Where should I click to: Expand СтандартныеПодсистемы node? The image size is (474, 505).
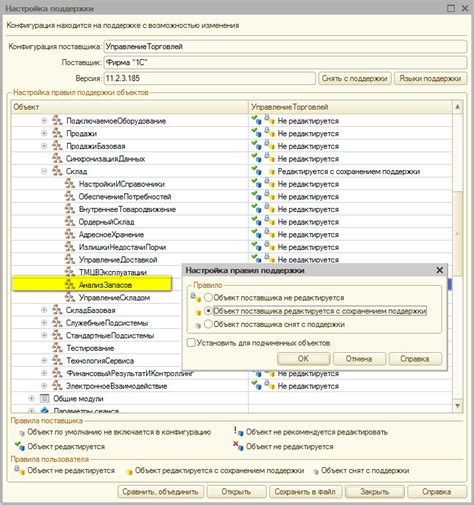(44, 335)
